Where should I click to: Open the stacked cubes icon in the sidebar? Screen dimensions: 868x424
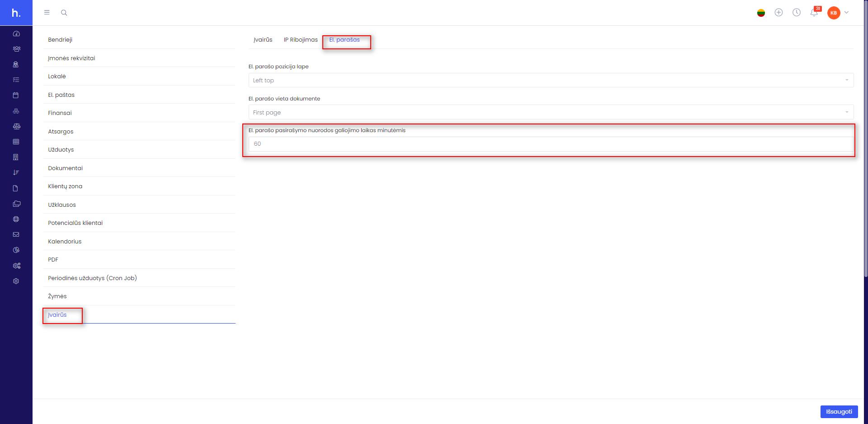click(16, 111)
